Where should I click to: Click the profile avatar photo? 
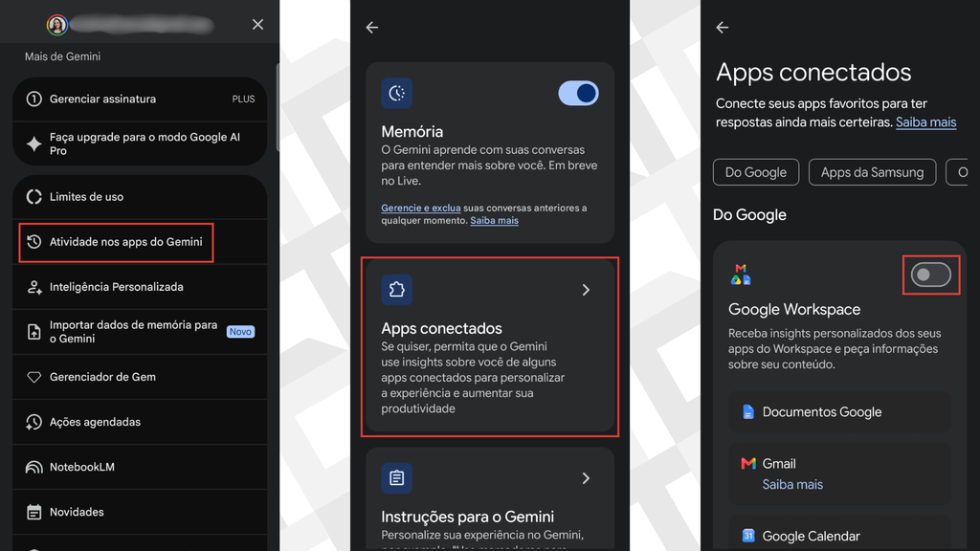[56, 24]
